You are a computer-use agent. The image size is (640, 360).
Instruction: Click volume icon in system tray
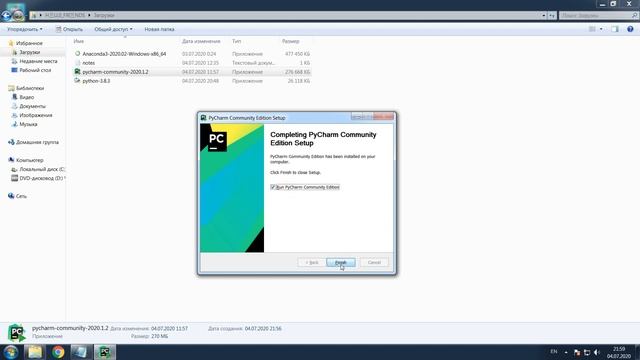pos(597,352)
